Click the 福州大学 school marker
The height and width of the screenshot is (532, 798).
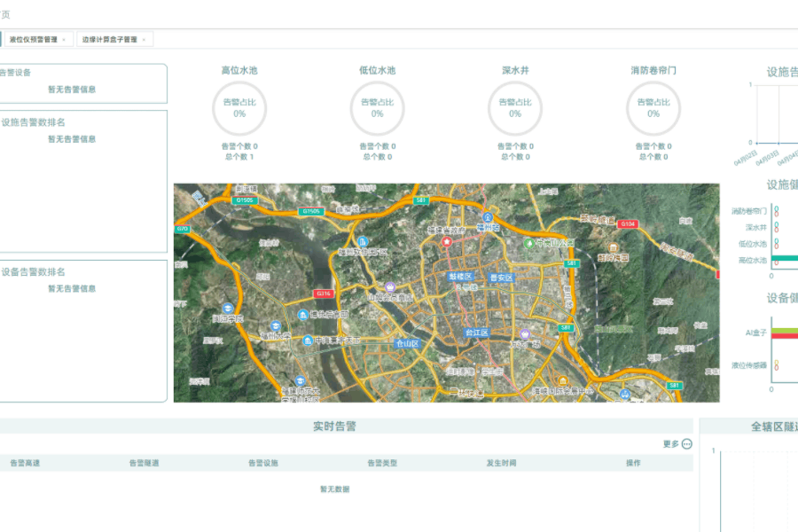coord(276,326)
